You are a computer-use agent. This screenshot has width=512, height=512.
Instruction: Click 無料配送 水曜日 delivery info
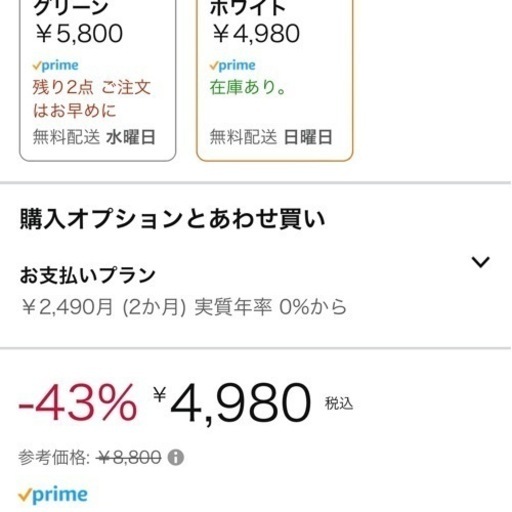[x=94, y=137]
